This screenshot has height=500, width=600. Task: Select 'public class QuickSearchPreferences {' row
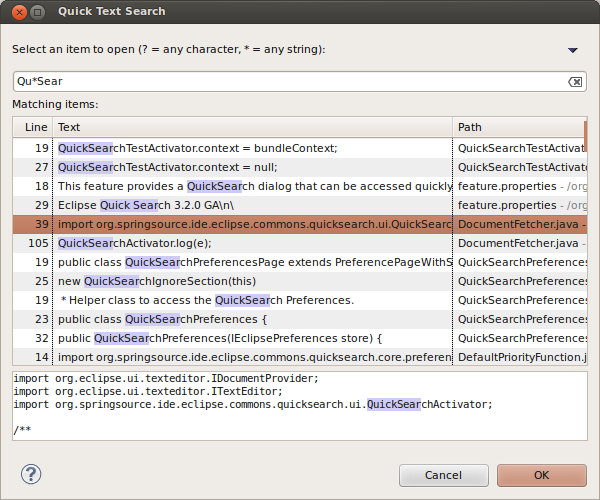pos(300,319)
